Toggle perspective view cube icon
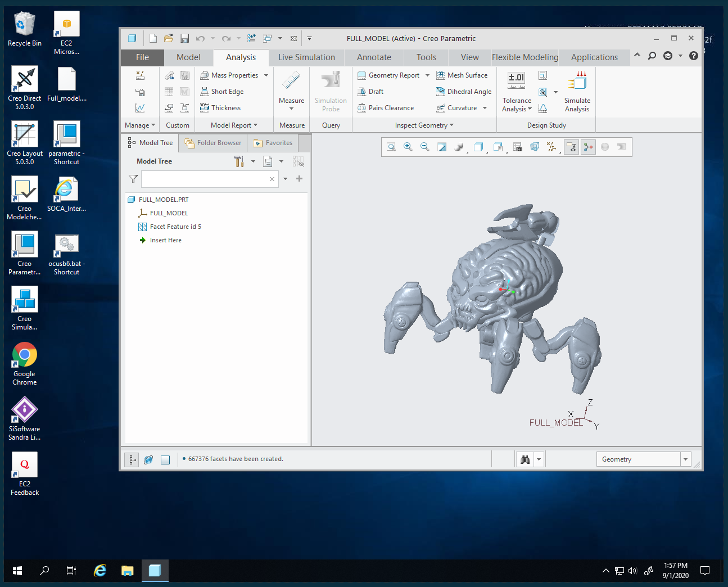 point(535,147)
